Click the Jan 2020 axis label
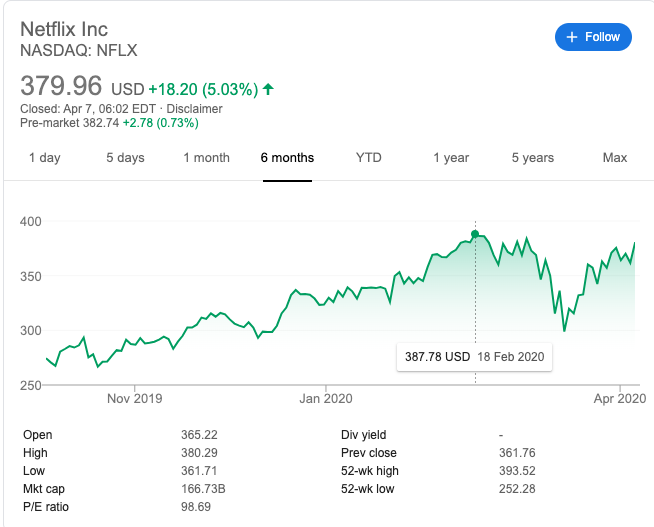654x527 pixels. pyautogui.click(x=327, y=398)
